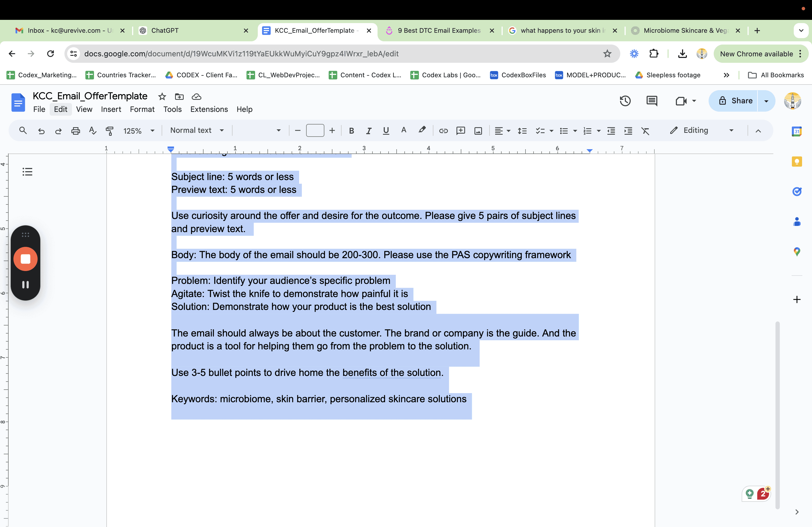The width and height of the screenshot is (812, 527).
Task: Choose the text color tool
Action: [404, 131]
